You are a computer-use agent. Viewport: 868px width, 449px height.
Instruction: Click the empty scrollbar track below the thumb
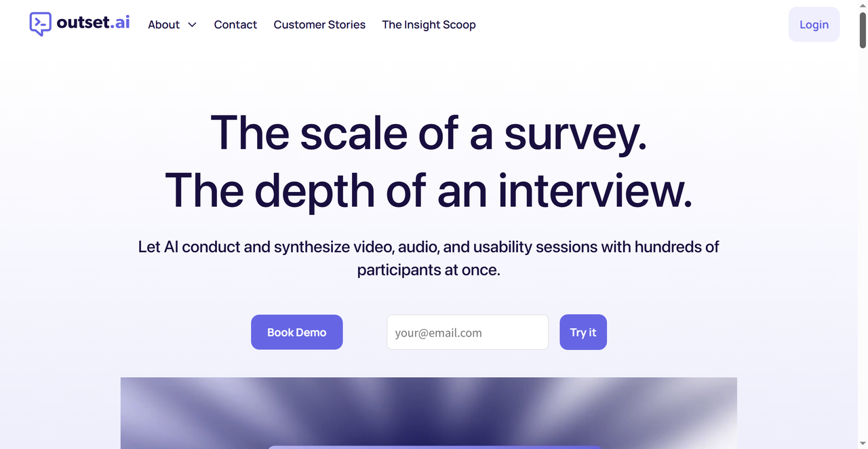click(863, 244)
